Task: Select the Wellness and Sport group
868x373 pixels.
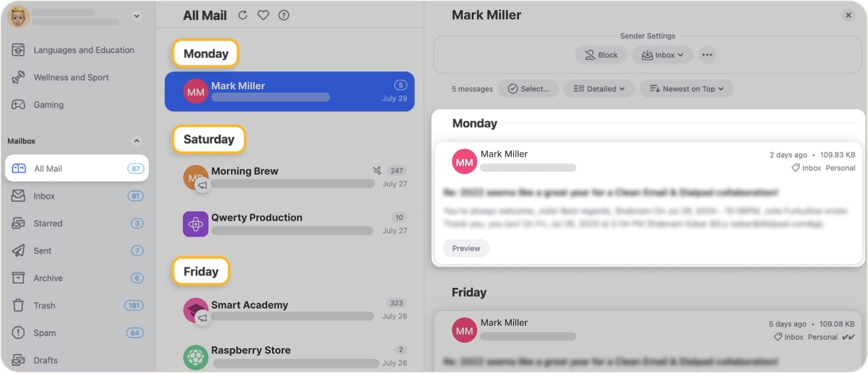Action: (70, 77)
